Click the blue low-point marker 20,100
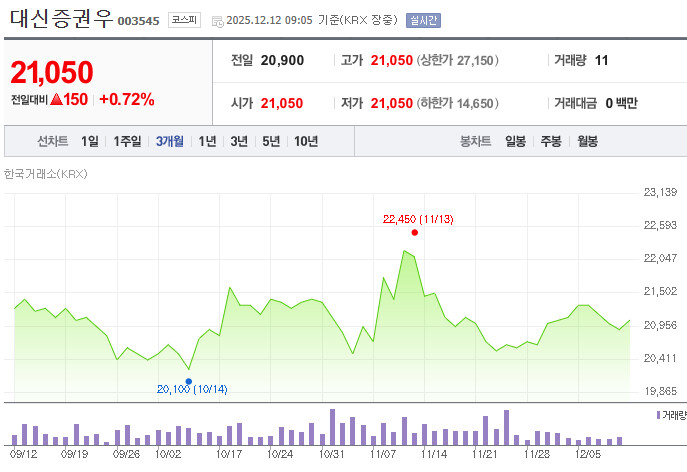The image size is (687, 472). [x=189, y=381]
